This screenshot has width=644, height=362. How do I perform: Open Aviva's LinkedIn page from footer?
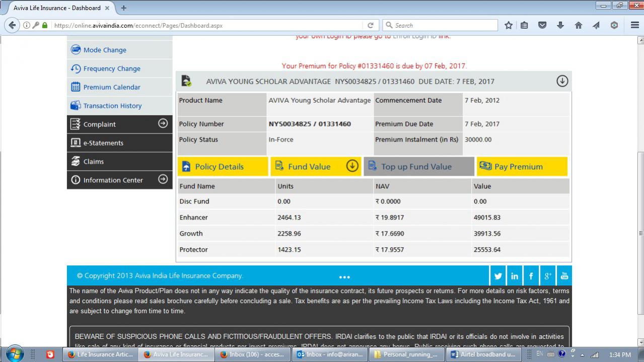point(514,275)
